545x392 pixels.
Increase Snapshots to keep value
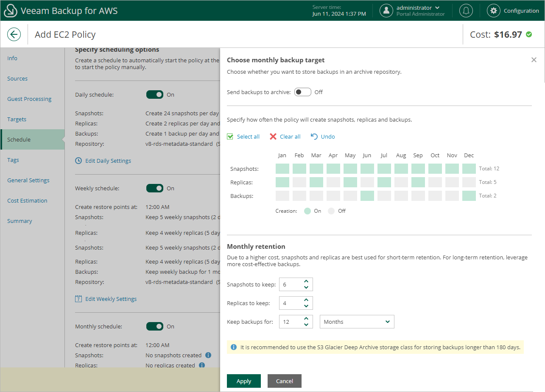(x=306, y=281)
